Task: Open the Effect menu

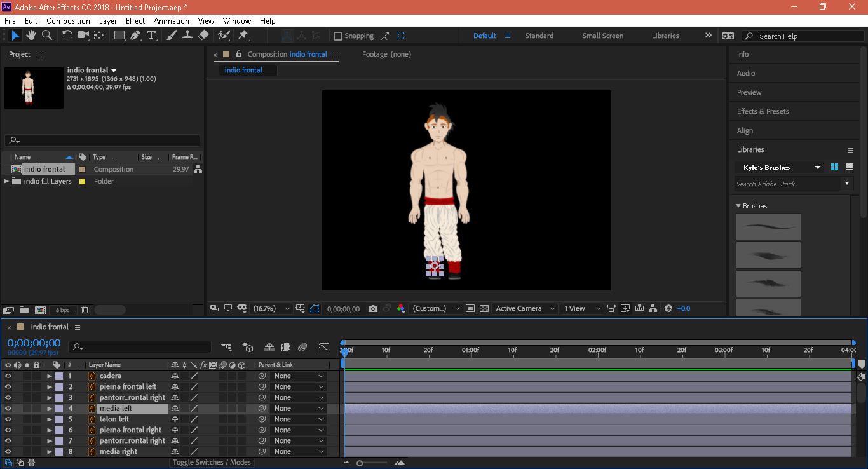Action: pos(135,20)
